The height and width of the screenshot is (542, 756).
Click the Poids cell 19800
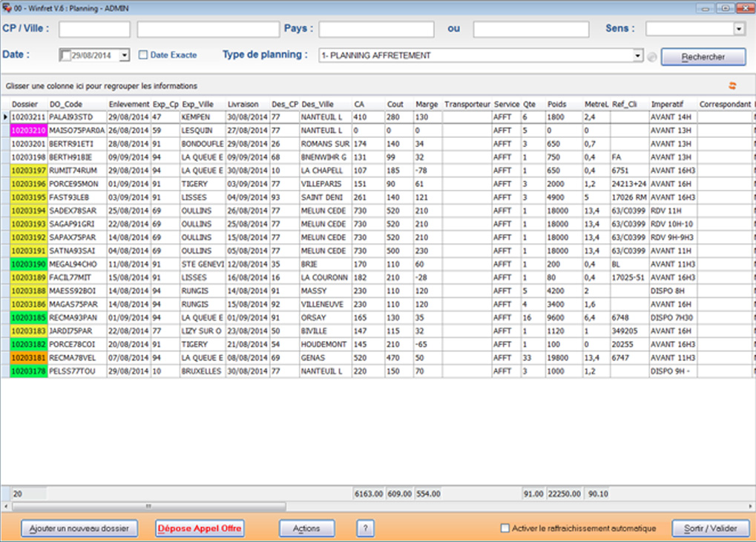[x=564, y=358]
